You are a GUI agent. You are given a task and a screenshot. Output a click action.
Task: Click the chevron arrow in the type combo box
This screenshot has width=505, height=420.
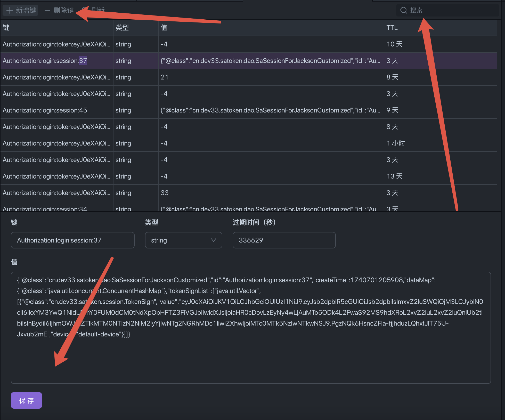tap(213, 240)
